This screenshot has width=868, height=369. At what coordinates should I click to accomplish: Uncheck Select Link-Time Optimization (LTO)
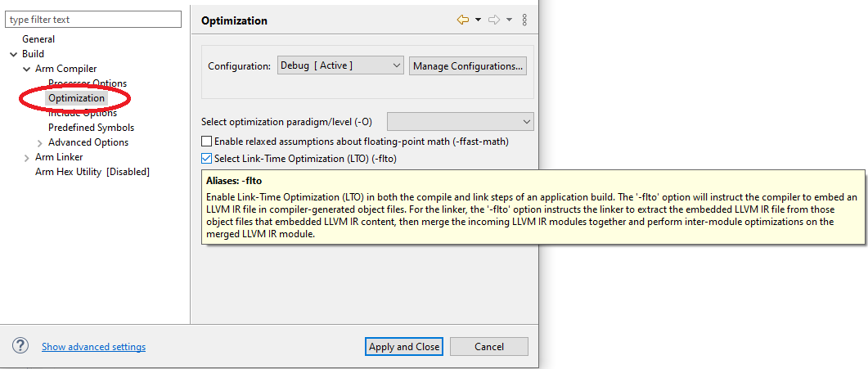207,159
